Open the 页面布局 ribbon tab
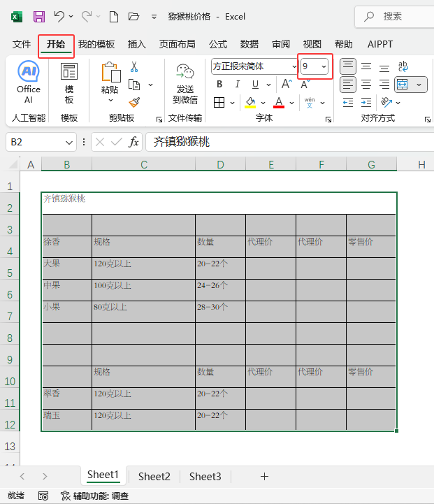Screen dimensions: 434x504 tap(177, 44)
